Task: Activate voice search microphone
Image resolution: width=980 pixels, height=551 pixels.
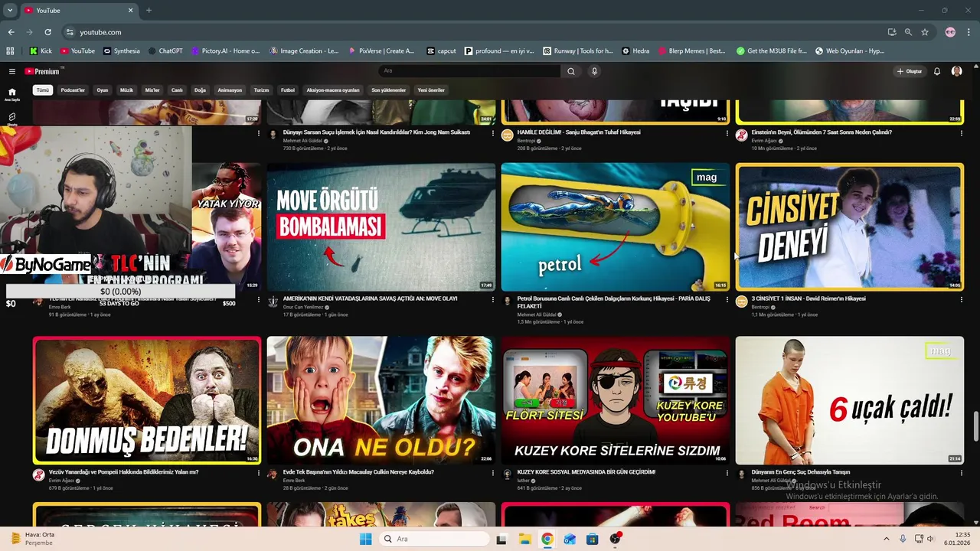Action: coord(594,71)
